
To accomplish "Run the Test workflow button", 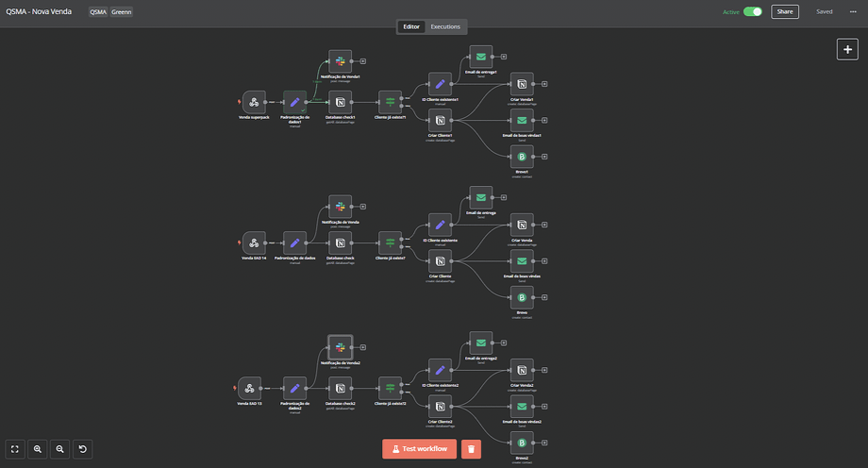I will pos(420,449).
